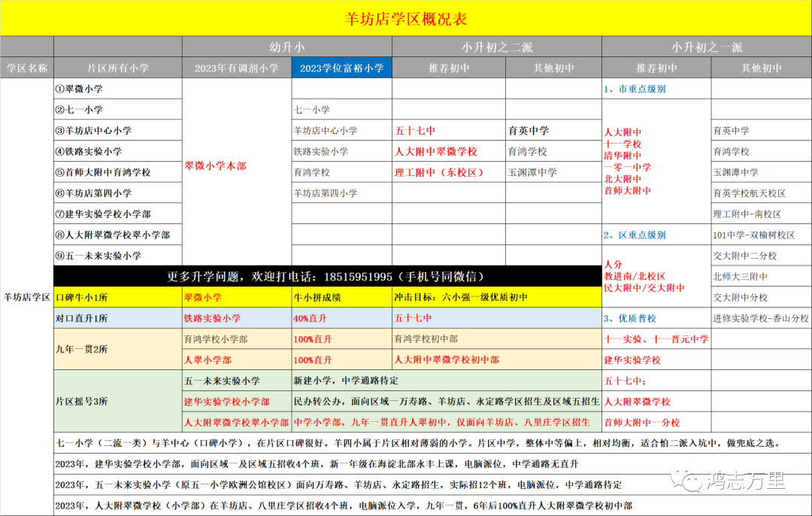Select the cell ③羊坊店中心小学
The width and height of the screenshot is (812, 516).
pyautogui.click(x=117, y=130)
